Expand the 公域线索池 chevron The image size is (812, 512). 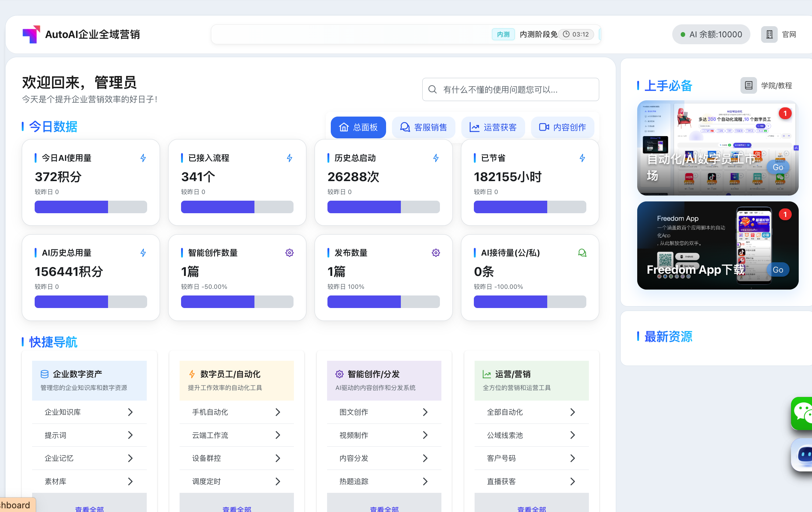(572, 435)
